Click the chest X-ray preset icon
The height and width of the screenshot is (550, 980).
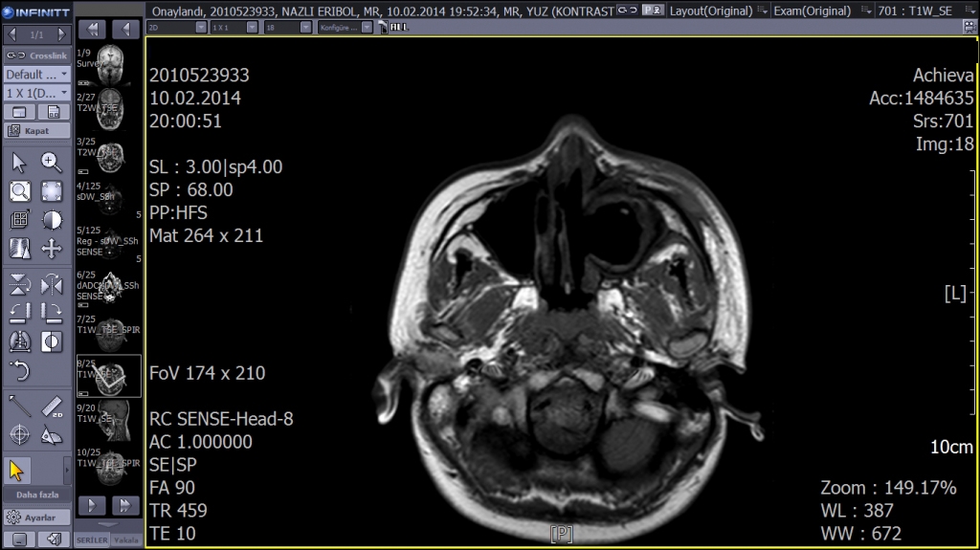19,249
